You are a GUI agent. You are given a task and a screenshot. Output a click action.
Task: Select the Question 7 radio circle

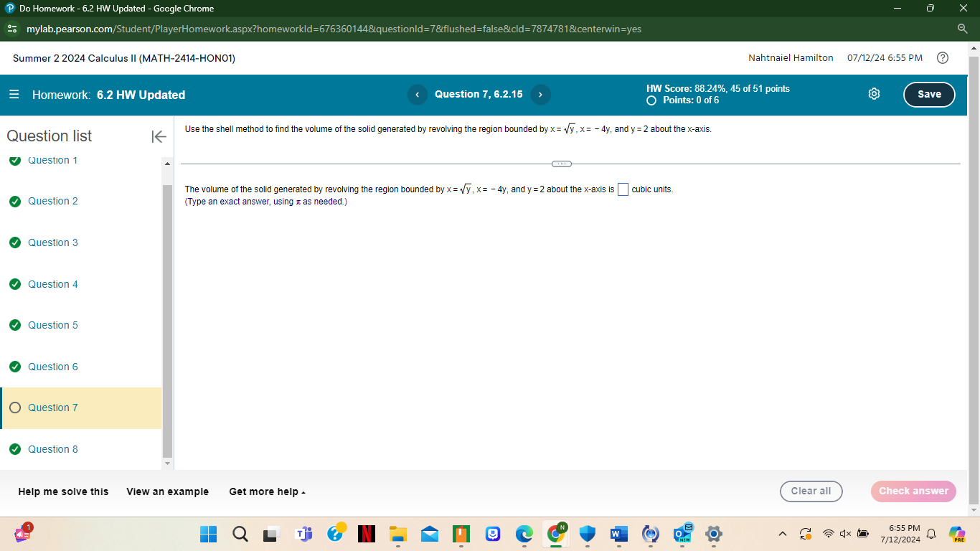pos(15,408)
